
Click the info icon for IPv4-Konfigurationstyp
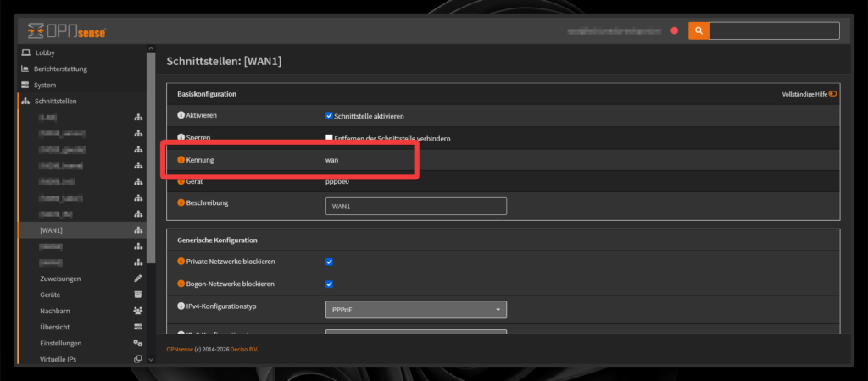pyautogui.click(x=181, y=306)
